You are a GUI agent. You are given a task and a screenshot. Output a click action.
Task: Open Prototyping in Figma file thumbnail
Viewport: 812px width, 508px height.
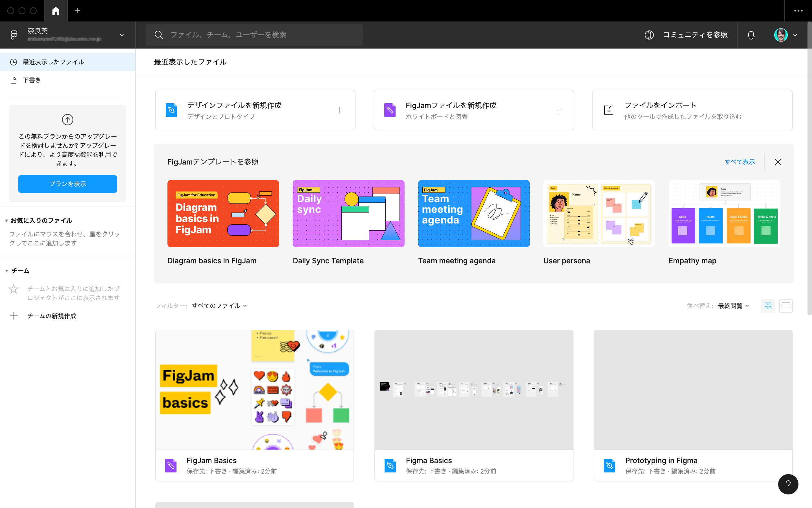693,390
